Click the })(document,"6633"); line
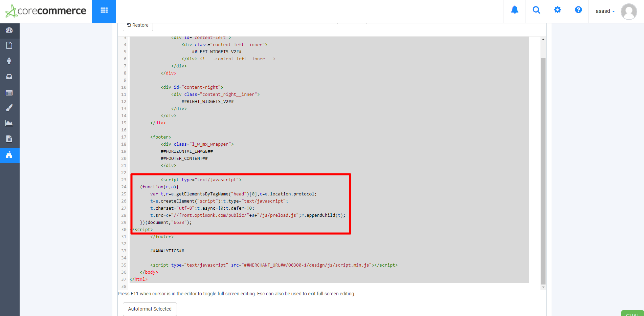Screen dimensions: 644x316 [166, 223]
